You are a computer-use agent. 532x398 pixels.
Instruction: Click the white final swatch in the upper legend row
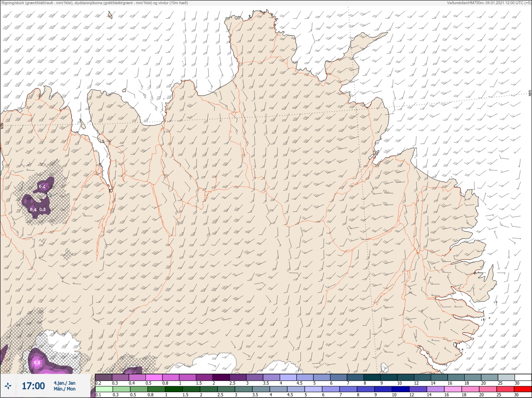point(523,377)
